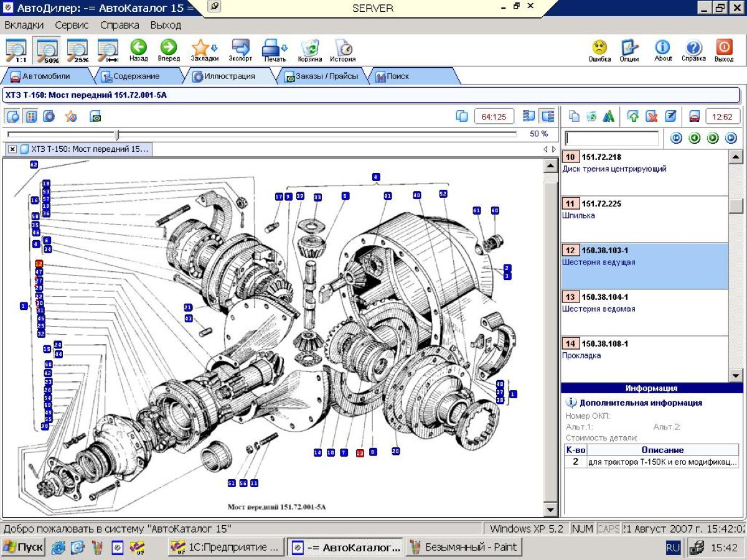The height and width of the screenshot is (560, 747).
Task: Select the 25% zoom icon
Action: tap(78, 49)
